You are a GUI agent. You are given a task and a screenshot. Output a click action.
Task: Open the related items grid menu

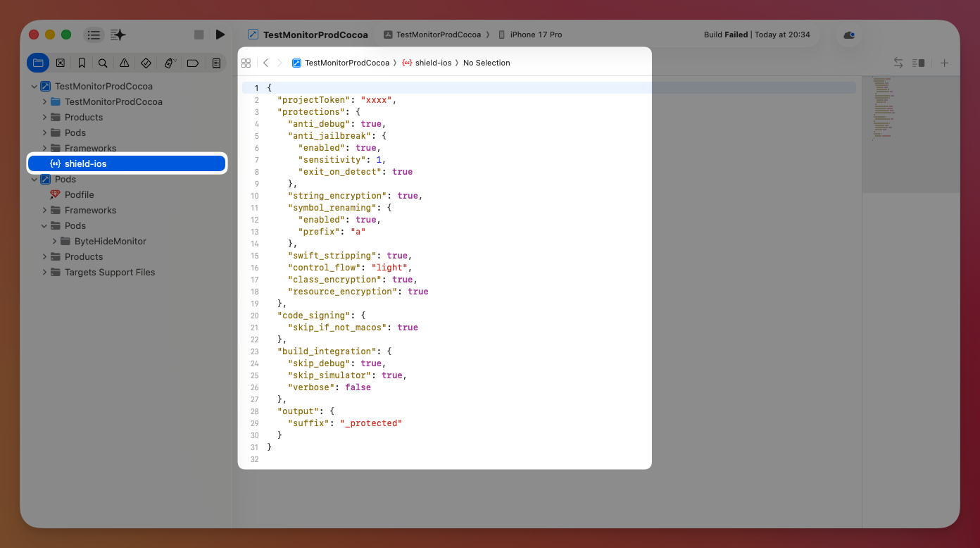pyautogui.click(x=246, y=63)
